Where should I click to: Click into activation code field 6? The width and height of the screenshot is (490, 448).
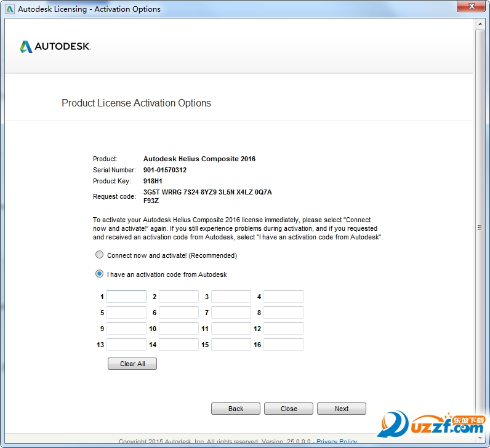click(x=179, y=313)
